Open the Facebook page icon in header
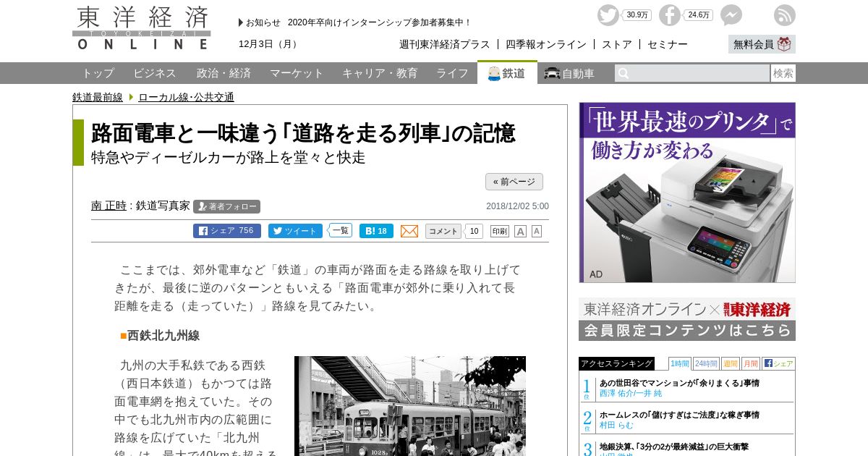This screenshot has width=868, height=456. [x=670, y=15]
